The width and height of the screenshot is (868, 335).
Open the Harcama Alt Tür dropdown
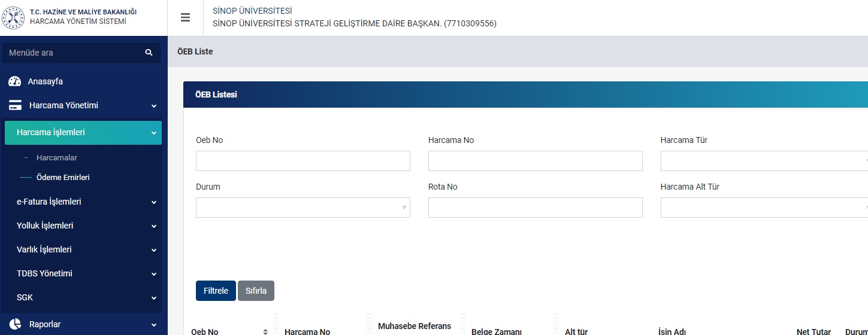(x=764, y=208)
